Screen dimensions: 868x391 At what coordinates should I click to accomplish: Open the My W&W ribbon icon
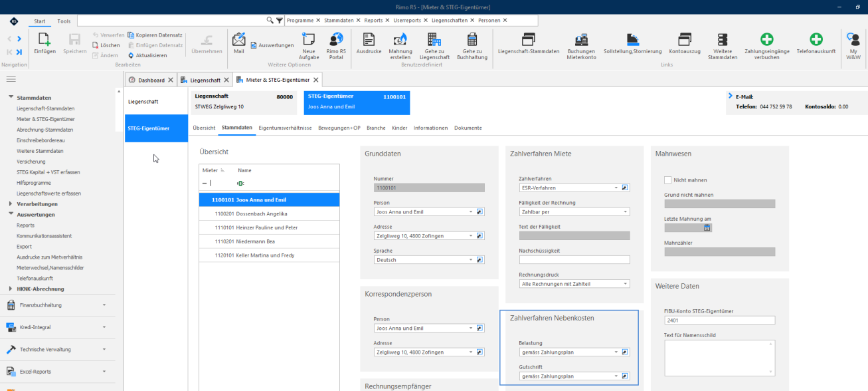click(853, 39)
